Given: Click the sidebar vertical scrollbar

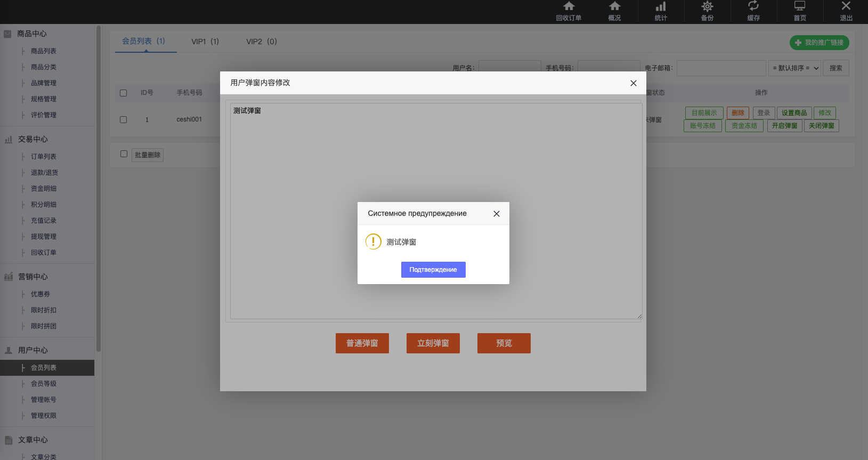Looking at the screenshot, I should click(x=99, y=187).
